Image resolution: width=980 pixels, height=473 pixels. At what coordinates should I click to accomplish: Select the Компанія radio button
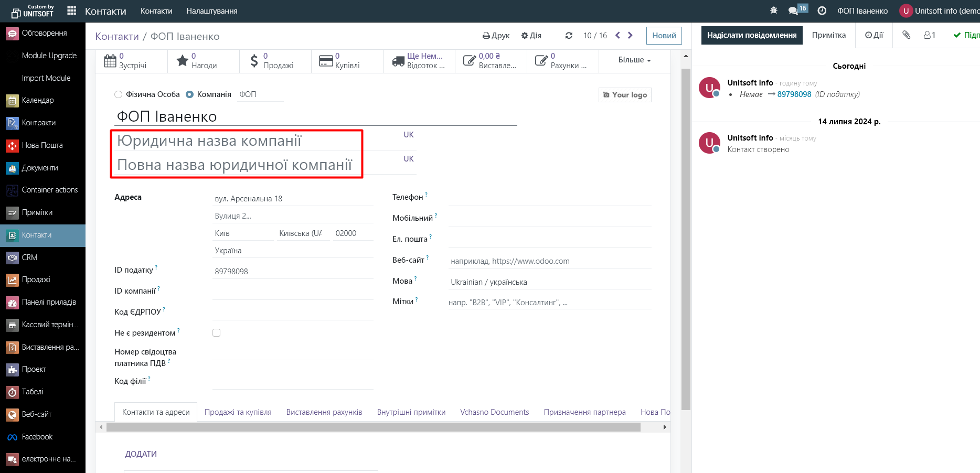190,94
